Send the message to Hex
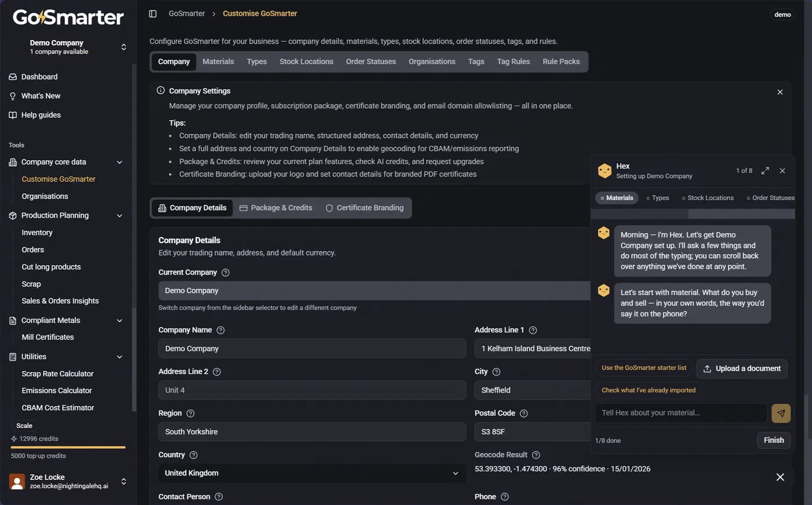This screenshot has width=812, height=505. pyautogui.click(x=781, y=413)
